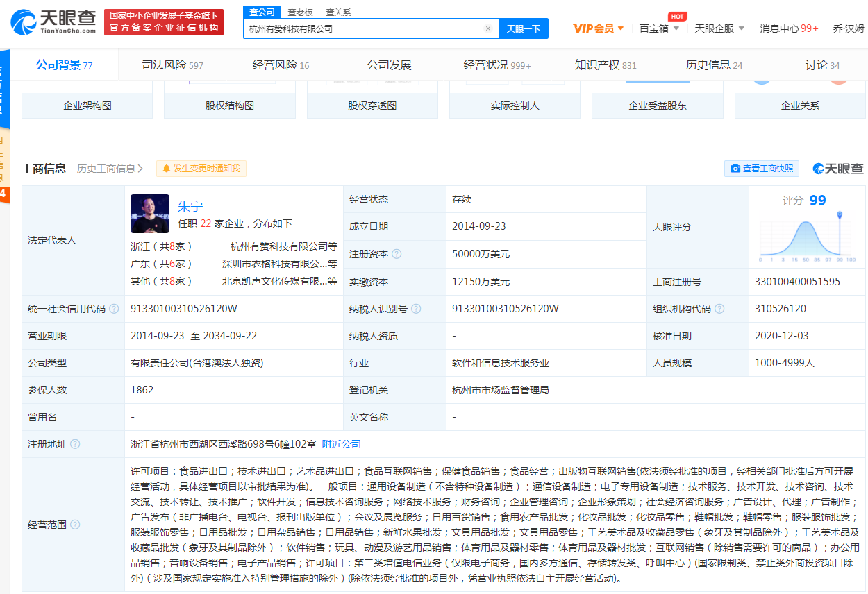Click paid-in capital 12150万美元
868x594 pixels.
point(481,282)
